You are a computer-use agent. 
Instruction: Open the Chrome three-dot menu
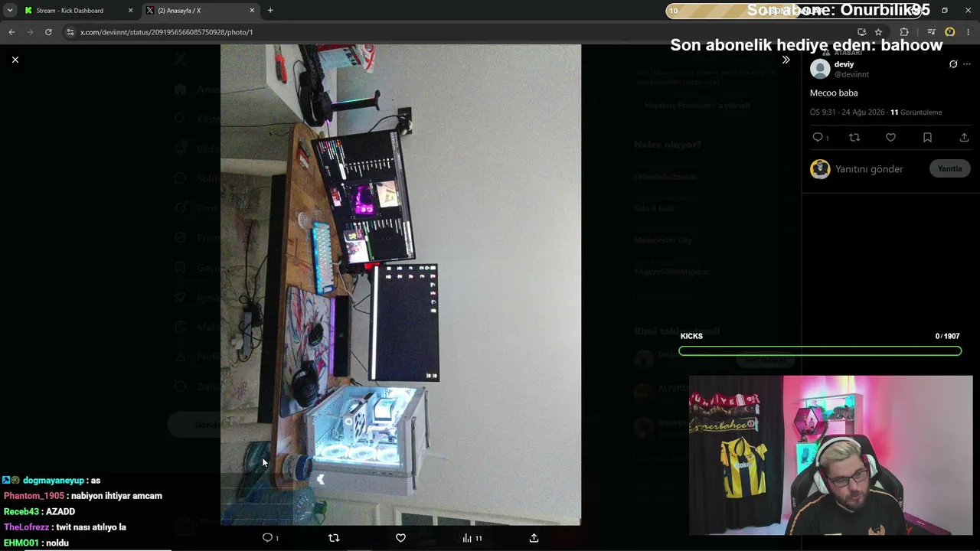[x=969, y=32]
